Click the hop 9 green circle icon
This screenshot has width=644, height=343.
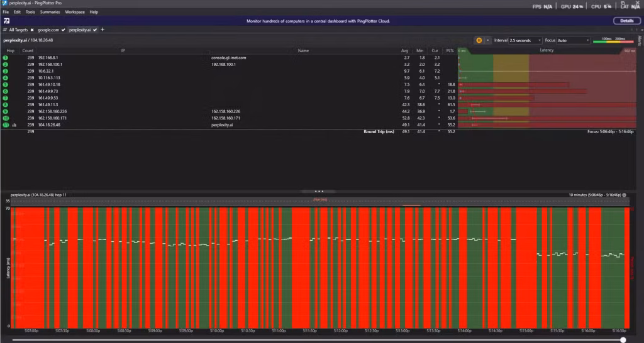pyautogui.click(x=6, y=111)
